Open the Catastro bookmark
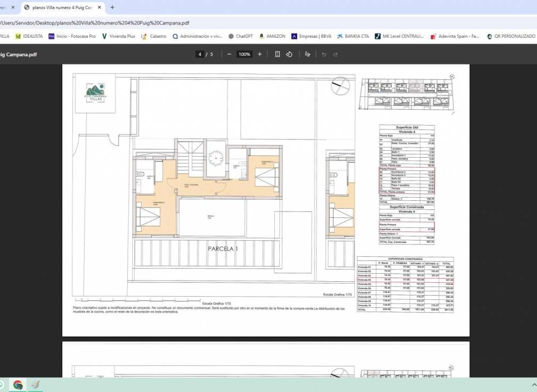 [154, 36]
